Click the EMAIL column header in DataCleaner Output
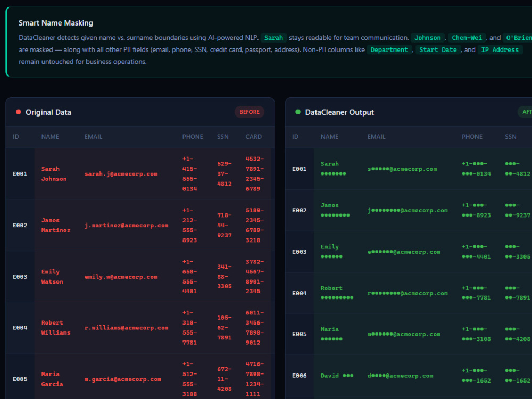The height and width of the screenshot is (399, 532). coord(376,137)
